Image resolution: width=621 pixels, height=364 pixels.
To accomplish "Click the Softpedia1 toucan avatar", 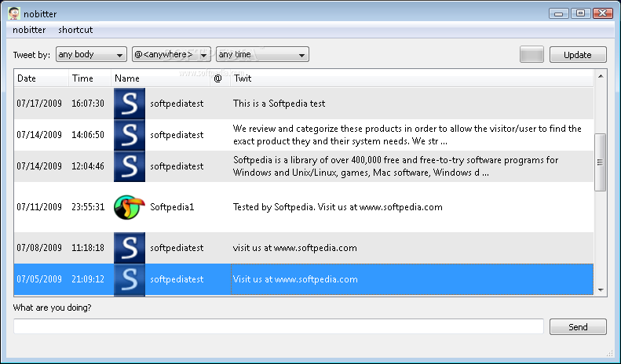I will click(x=130, y=207).
